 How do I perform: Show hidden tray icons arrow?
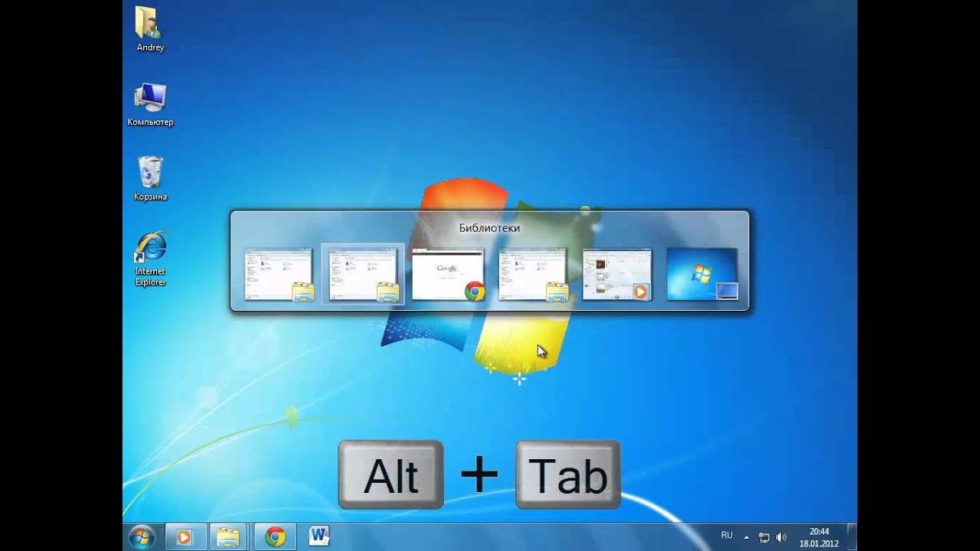click(x=748, y=537)
